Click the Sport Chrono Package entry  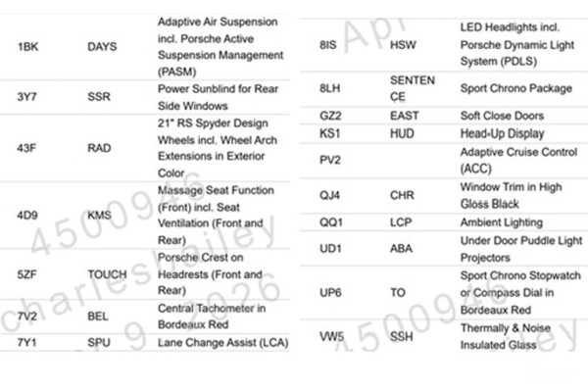click(x=515, y=88)
